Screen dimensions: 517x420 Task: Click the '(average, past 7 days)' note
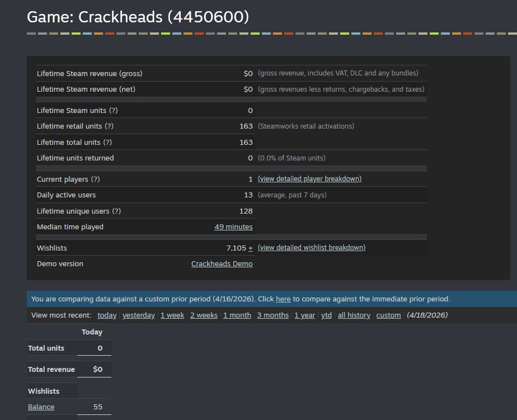click(x=292, y=195)
